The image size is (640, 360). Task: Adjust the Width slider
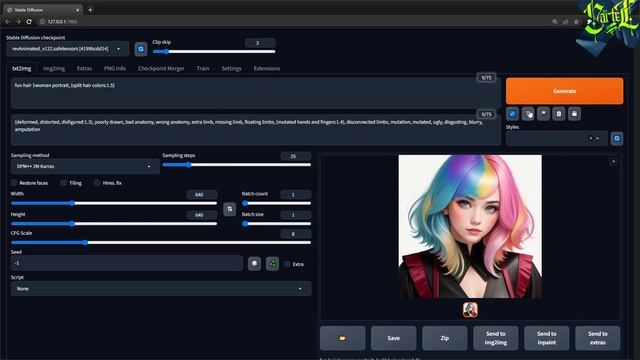point(114,203)
